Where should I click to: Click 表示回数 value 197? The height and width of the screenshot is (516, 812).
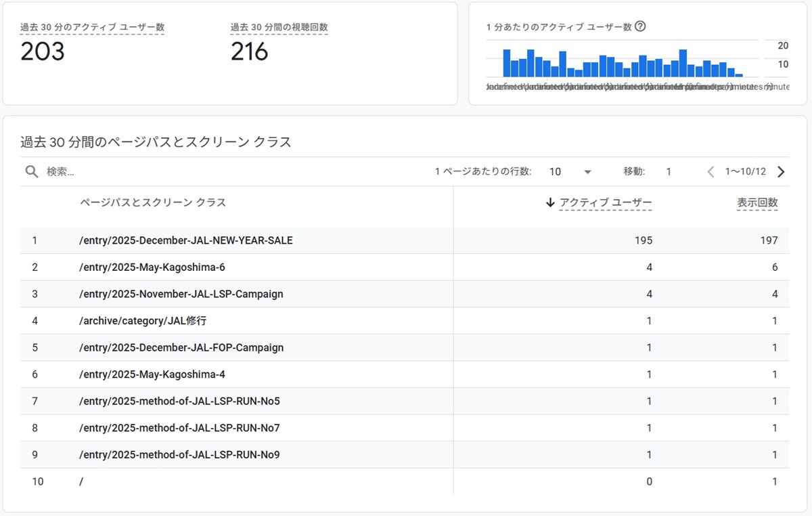(x=769, y=240)
